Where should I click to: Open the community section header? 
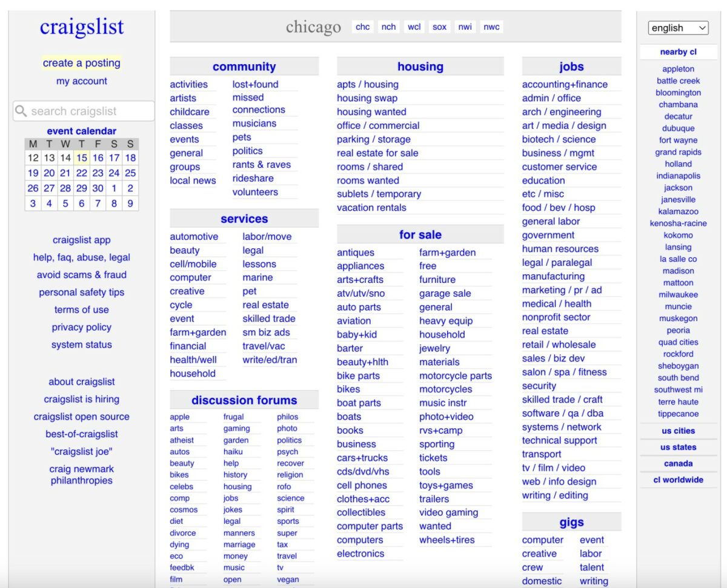click(x=244, y=67)
